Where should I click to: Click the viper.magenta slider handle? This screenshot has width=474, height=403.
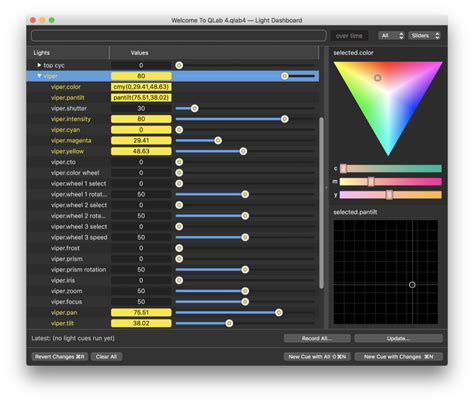coord(218,141)
